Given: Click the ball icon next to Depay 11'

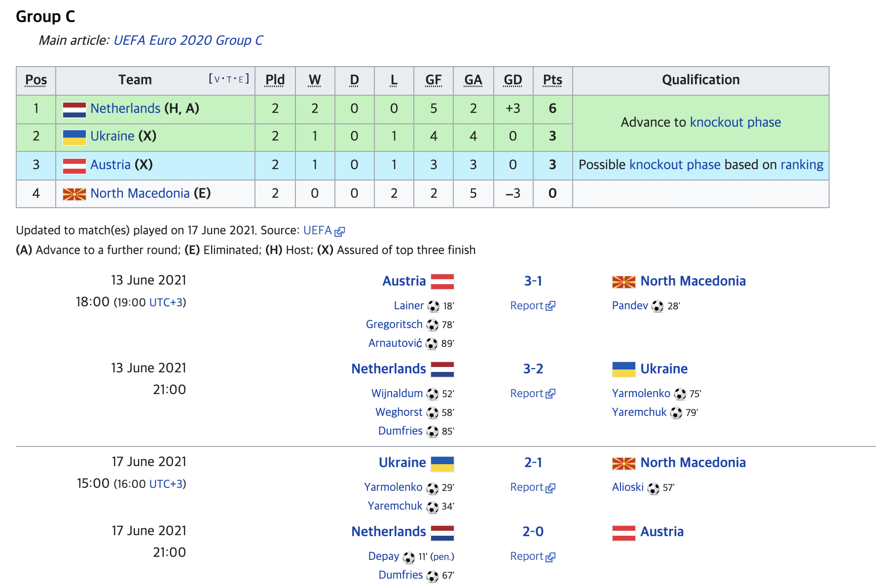Looking at the screenshot, I should [x=409, y=557].
